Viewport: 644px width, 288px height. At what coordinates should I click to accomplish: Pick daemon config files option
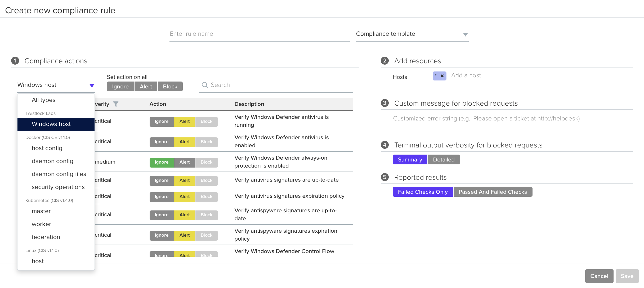coord(56,174)
